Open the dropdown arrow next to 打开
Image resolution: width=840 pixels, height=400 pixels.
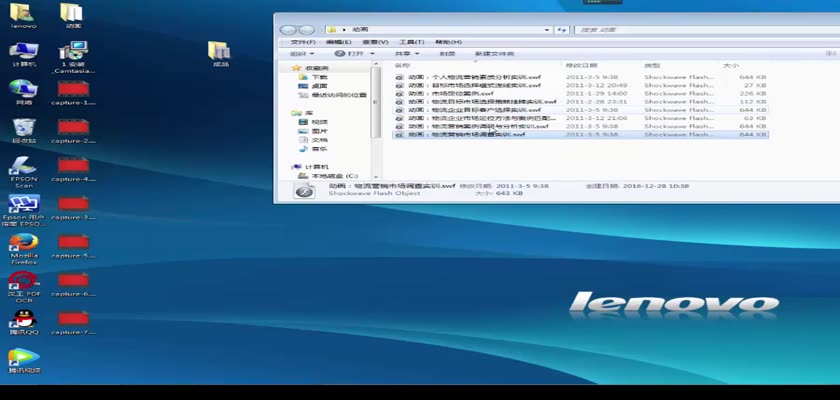(372, 54)
